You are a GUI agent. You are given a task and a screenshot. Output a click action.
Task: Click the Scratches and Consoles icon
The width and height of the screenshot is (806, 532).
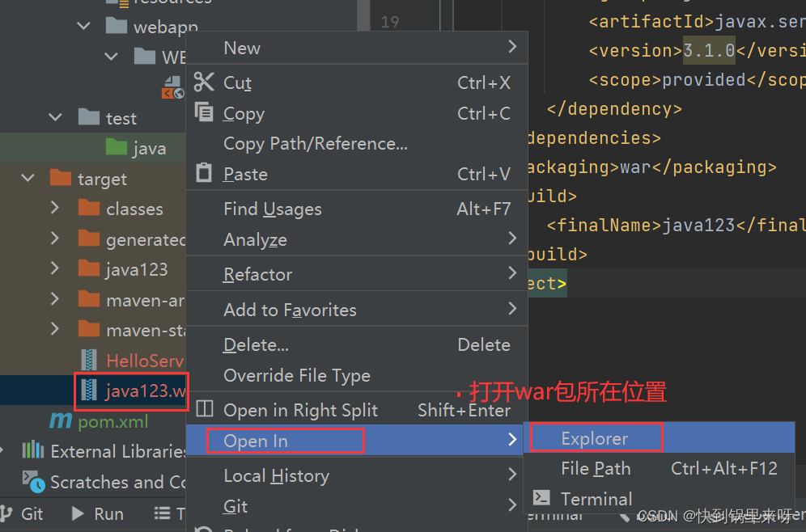(33, 481)
